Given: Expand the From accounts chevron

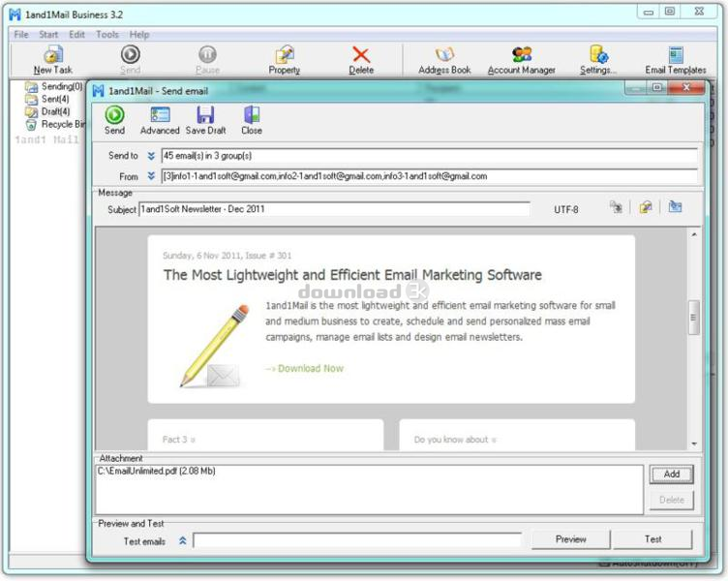Looking at the screenshot, I should [151, 176].
